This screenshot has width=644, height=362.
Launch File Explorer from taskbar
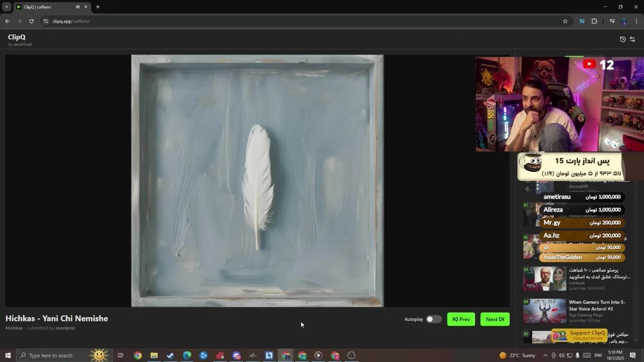tap(154, 355)
